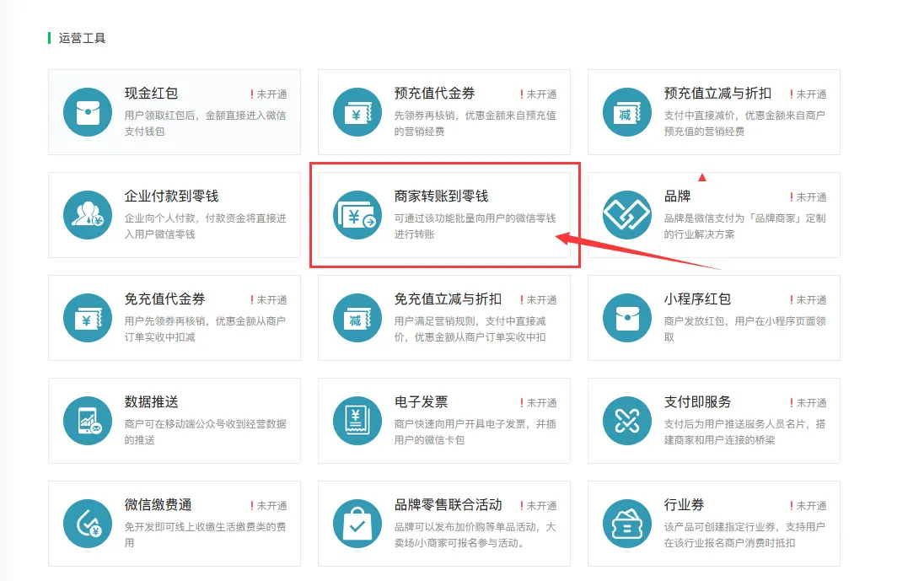Image resolution: width=924 pixels, height=581 pixels.
Task: Click 未开通 status on 小程序红包 card
Action: (808, 300)
